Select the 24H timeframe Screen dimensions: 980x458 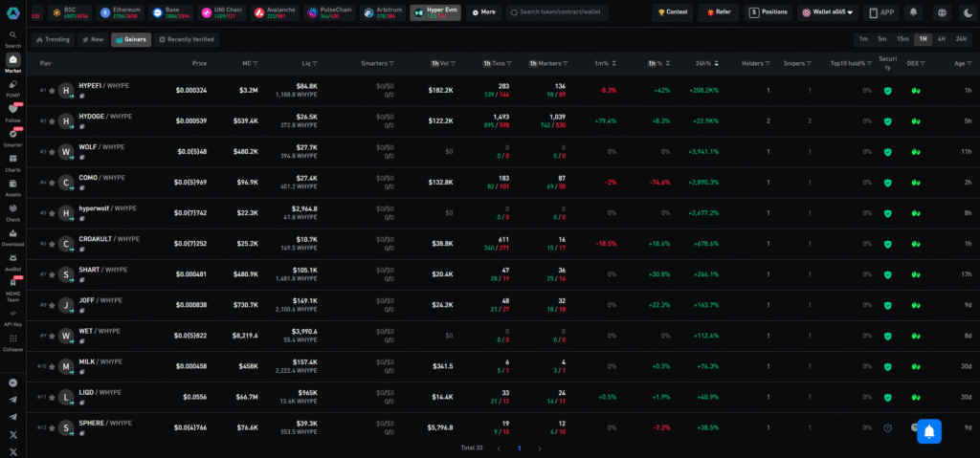(961, 39)
